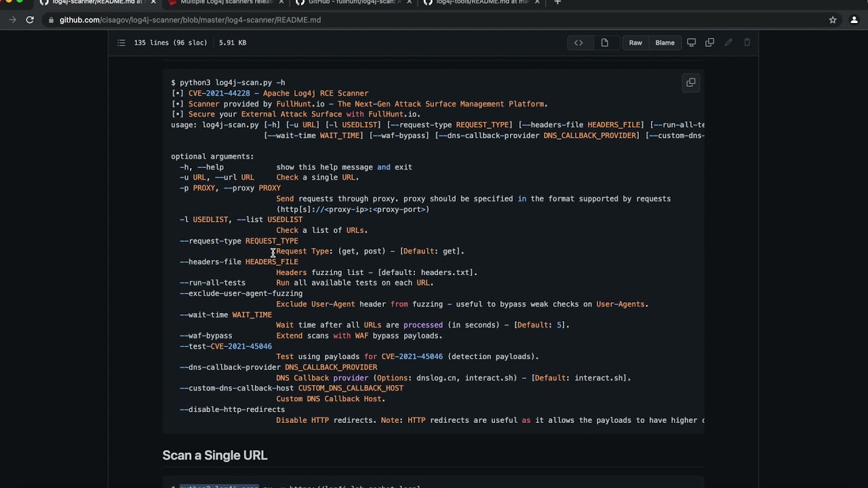Close the log4j-scanner/README.md tab
Viewport: 868px width, 488px height.
point(153,2)
